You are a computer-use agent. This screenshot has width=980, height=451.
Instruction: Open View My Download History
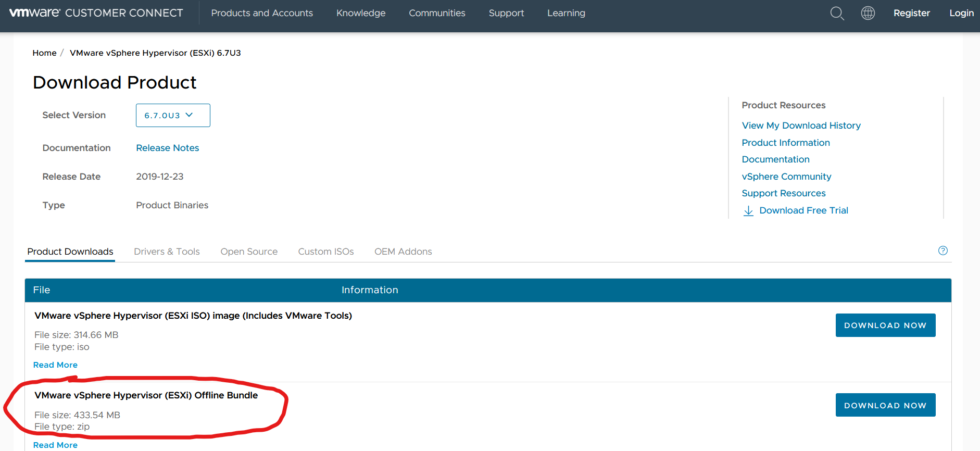801,126
